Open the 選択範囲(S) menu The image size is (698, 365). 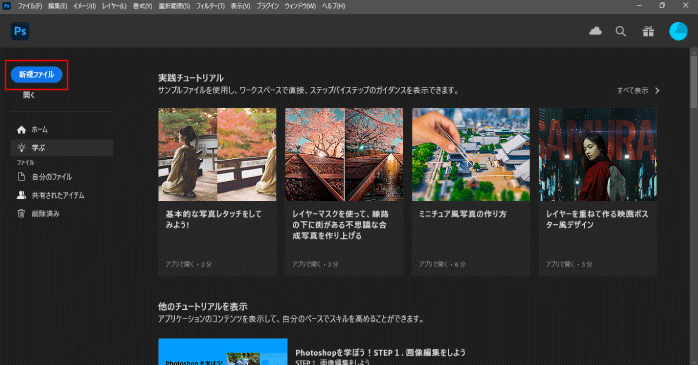(174, 6)
